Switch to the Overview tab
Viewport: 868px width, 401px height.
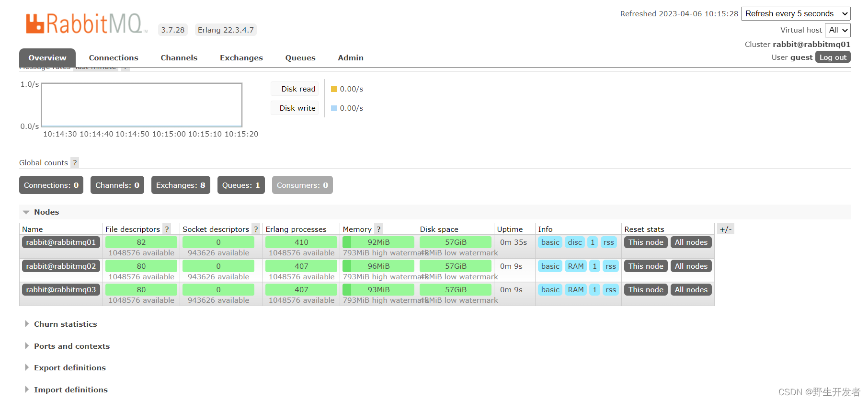[47, 58]
